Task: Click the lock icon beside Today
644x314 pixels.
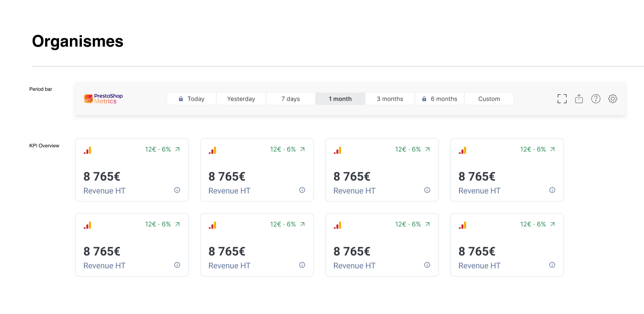Action: [x=181, y=99]
